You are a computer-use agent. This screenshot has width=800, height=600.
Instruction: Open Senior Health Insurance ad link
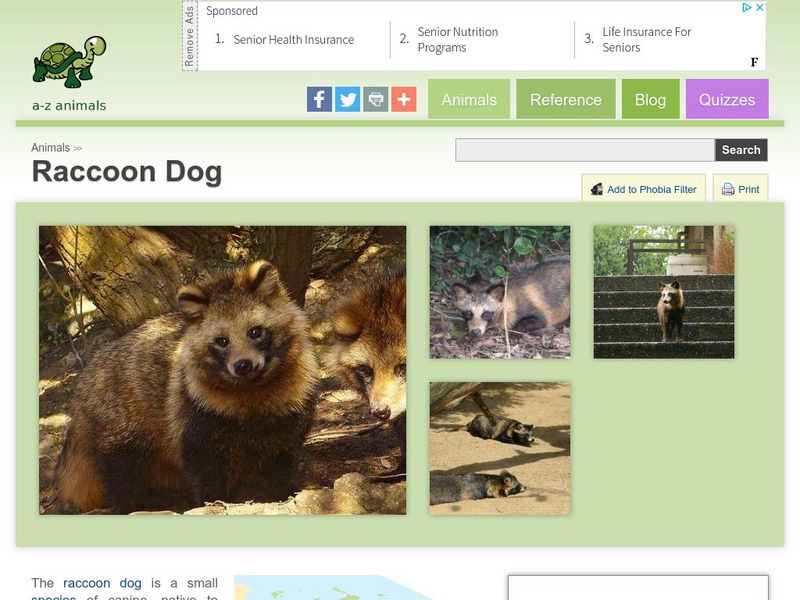pos(293,39)
